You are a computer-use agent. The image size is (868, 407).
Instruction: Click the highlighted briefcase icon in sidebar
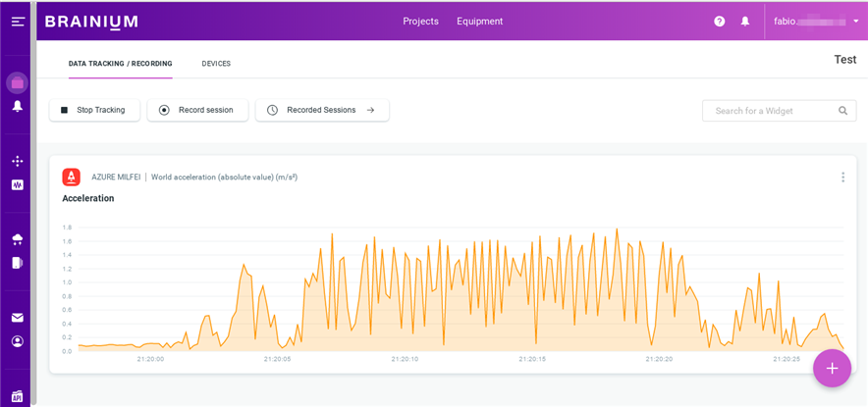[17, 82]
